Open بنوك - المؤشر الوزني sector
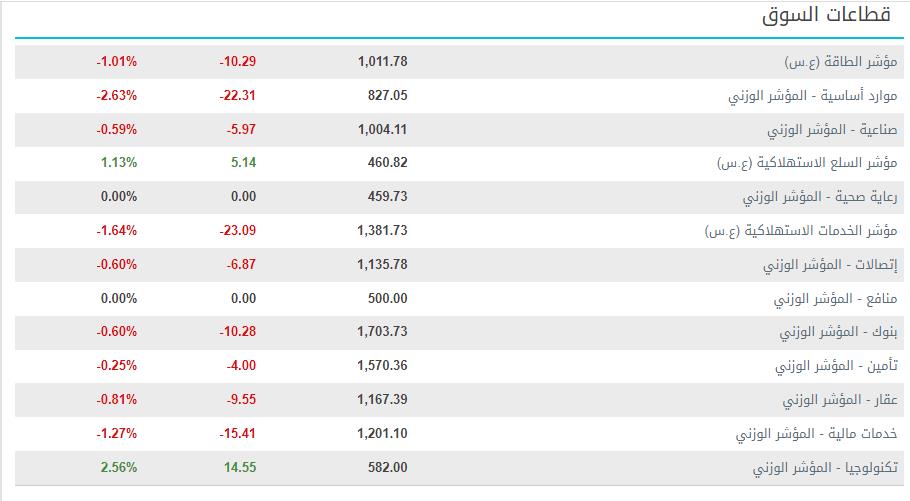Viewport: 910px width, 501px height. [x=838, y=332]
